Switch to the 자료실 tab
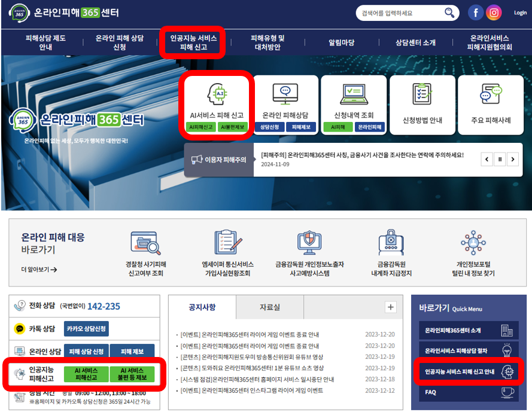532x412 pixels. [x=269, y=307]
